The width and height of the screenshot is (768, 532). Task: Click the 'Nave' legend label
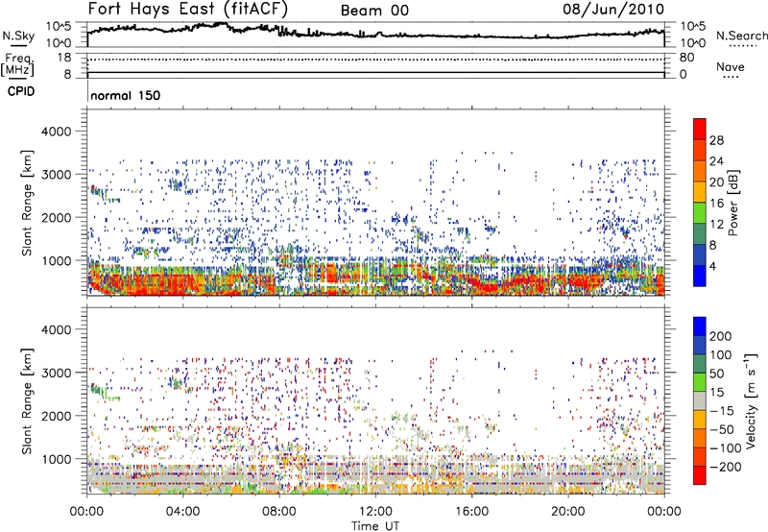click(x=730, y=67)
